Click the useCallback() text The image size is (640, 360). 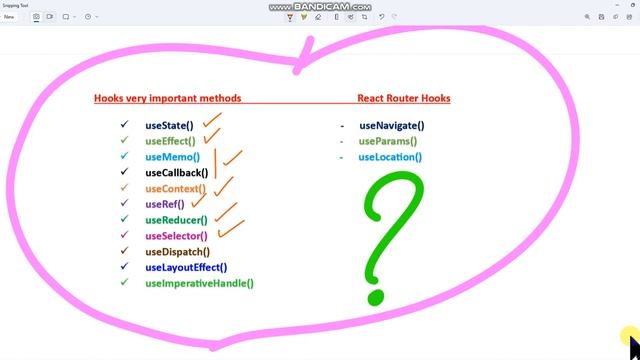177,173
